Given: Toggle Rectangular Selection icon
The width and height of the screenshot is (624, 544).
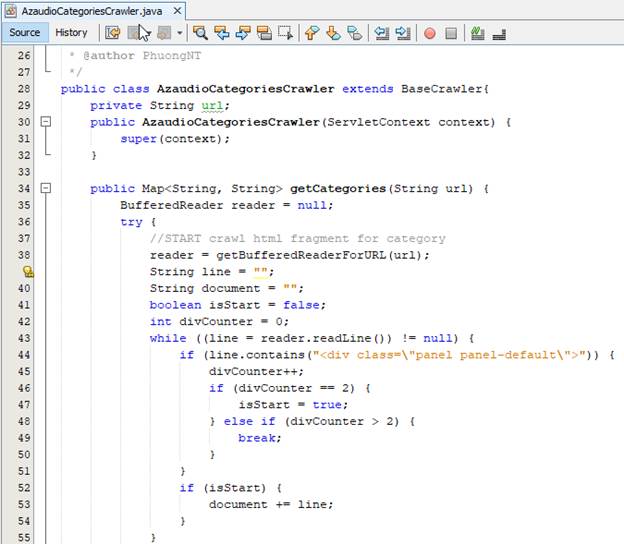Looking at the screenshot, I should (x=285, y=33).
